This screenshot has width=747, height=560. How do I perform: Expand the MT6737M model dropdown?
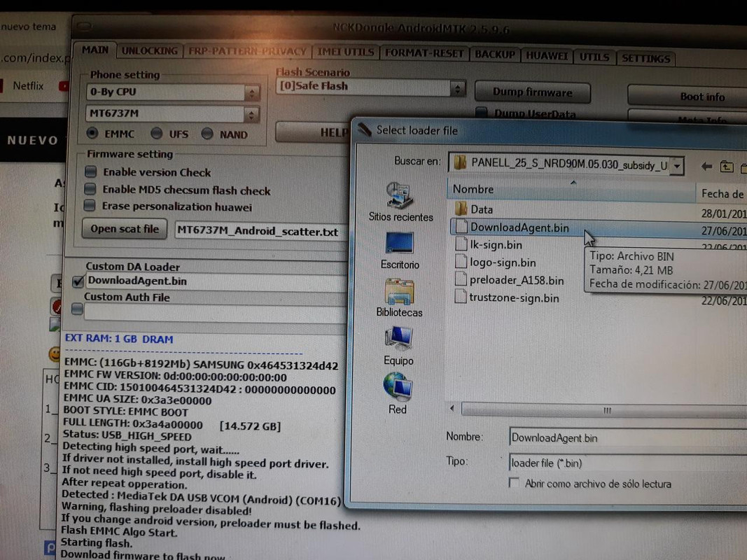click(x=251, y=114)
